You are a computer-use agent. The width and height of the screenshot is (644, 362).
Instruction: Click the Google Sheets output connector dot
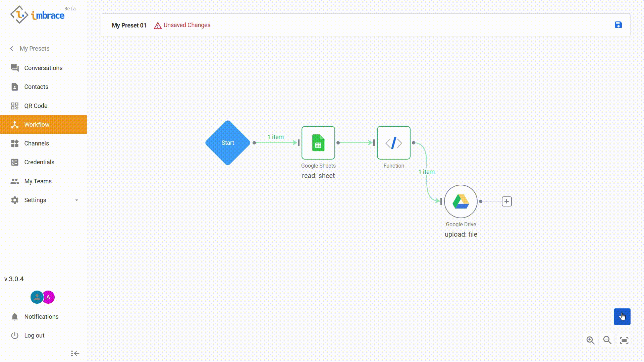[338, 143]
